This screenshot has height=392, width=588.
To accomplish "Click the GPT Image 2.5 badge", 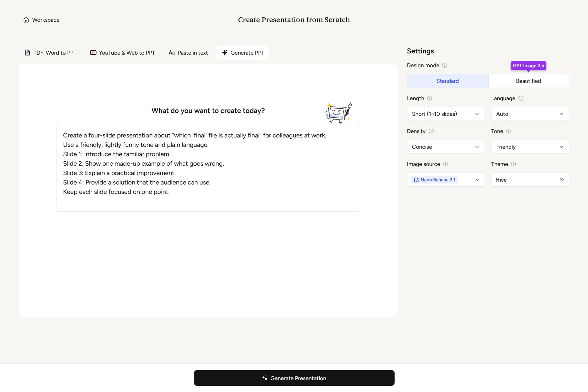I will pos(528,66).
